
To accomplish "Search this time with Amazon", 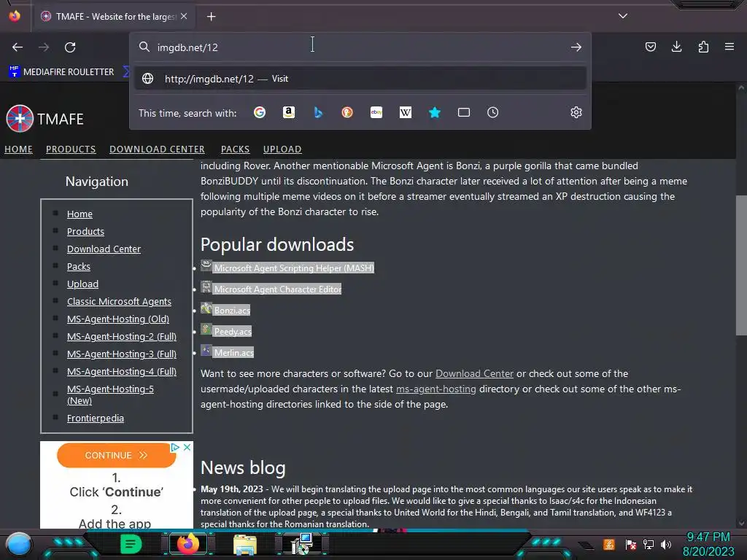I will tap(289, 112).
